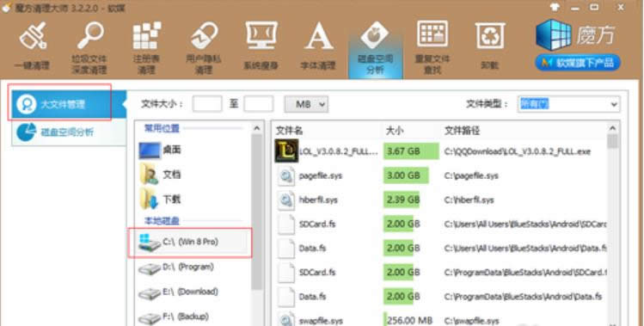
Task: Click the minimum file size field
Action: click(207, 104)
